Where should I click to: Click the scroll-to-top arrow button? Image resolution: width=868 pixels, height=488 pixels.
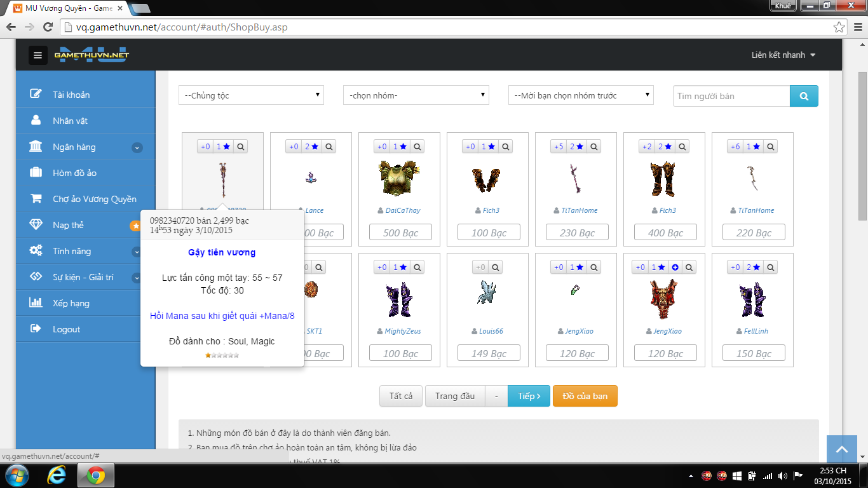click(841, 449)
